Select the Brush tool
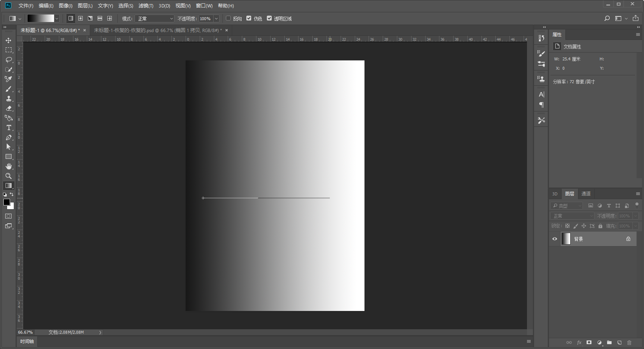The width and height of the screenshot is (644, 349). click(x=9, y=89)
